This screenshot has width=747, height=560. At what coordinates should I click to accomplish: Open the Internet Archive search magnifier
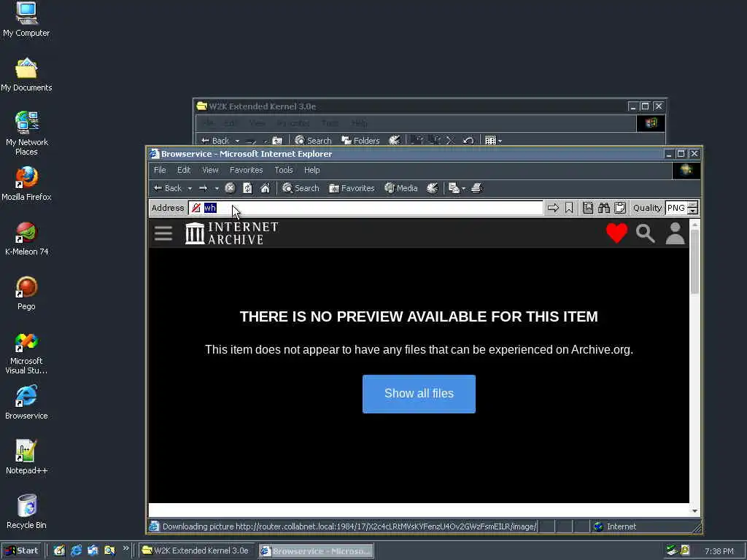pyautogui.click(x=646, y=234)
